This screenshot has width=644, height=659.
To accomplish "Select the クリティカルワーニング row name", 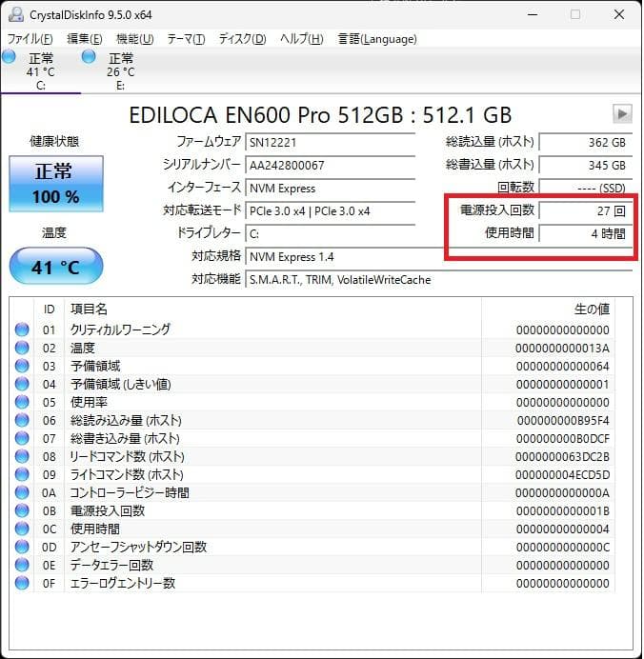I will (120, 329).
